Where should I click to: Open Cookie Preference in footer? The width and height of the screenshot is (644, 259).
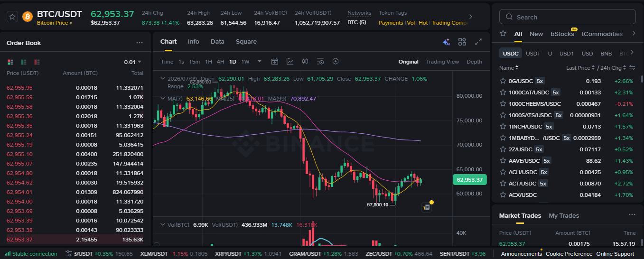pos(569,254)
